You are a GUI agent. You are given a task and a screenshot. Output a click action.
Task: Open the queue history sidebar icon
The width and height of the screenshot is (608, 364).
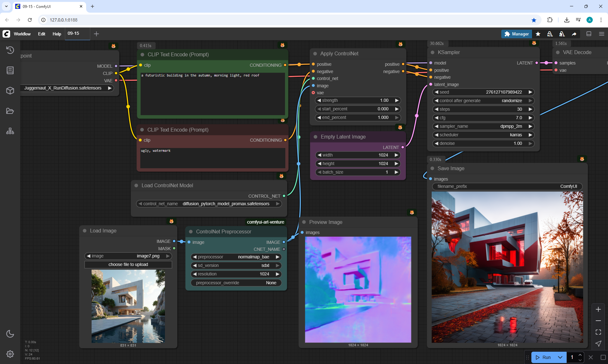[10, 50]
